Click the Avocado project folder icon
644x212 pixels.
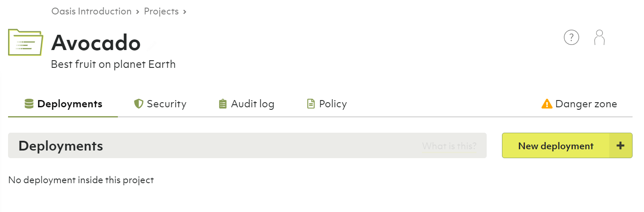pyautogui.click(x=25, y=42)
